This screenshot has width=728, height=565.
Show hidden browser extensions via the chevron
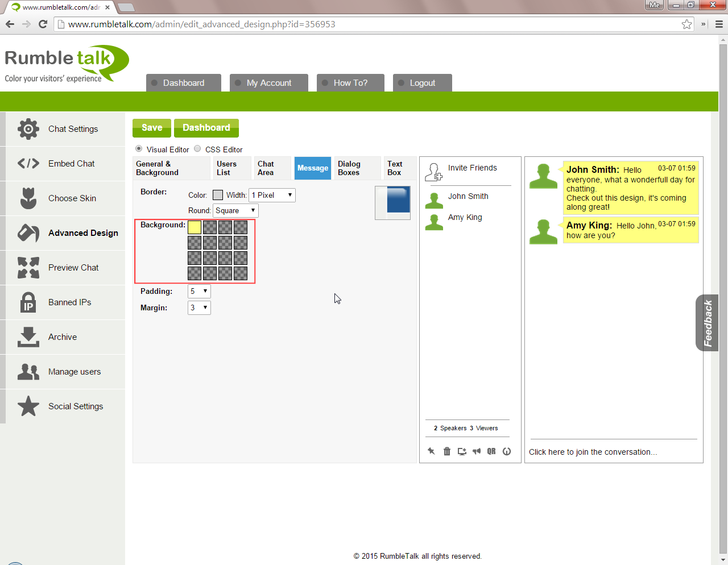(704, 24)
